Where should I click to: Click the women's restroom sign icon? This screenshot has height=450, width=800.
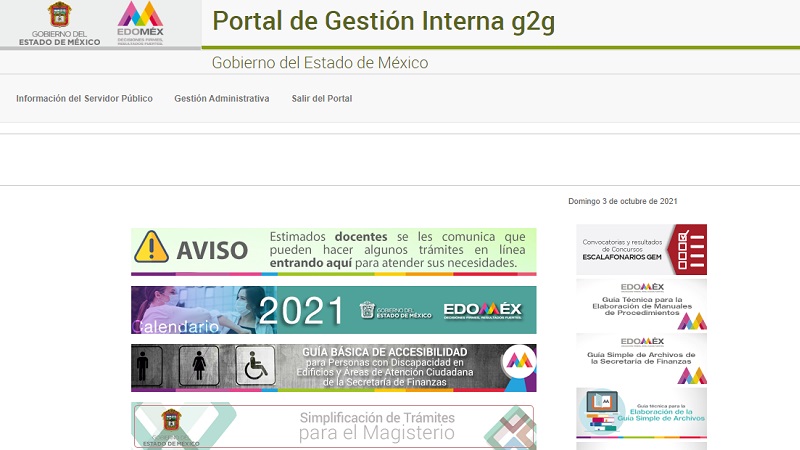(199, 365)
